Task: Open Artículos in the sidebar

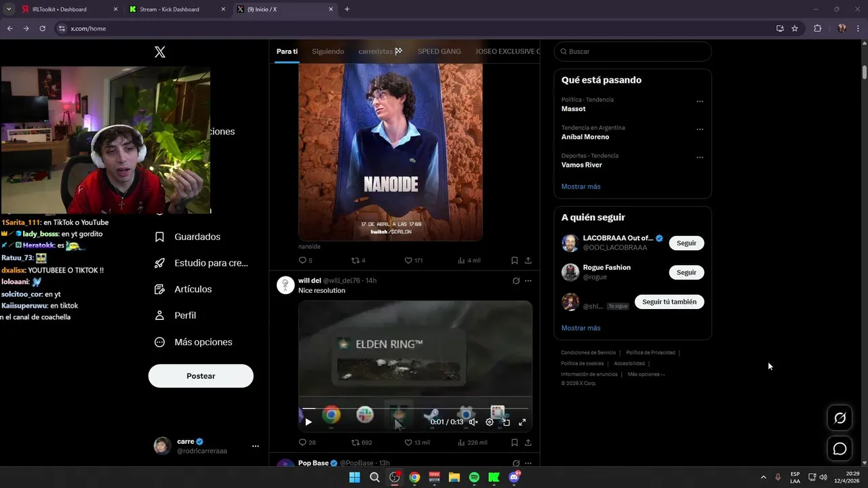Action: point(183,289)
